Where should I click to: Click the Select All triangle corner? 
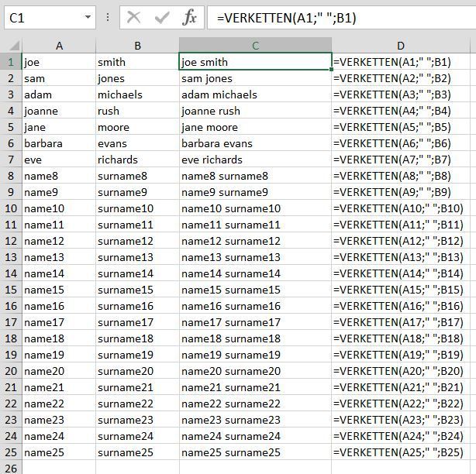14,46
